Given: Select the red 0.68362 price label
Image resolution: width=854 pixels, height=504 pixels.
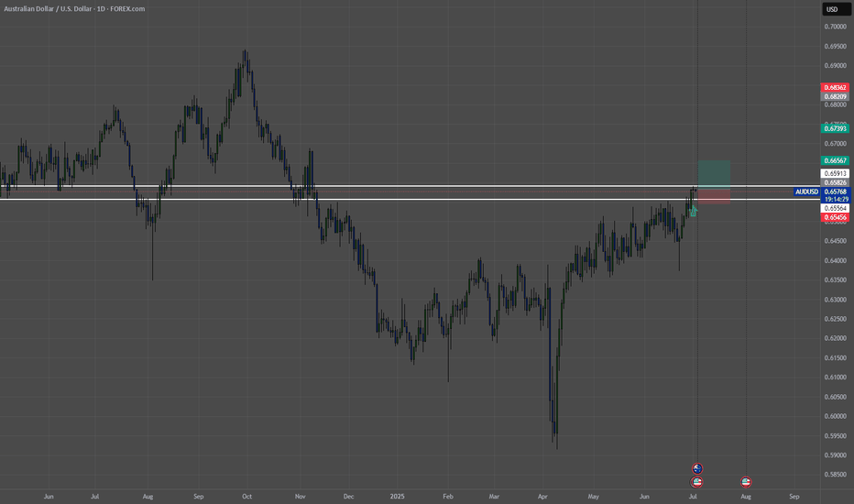Looking at the screenshot, I should coord(835,87).
